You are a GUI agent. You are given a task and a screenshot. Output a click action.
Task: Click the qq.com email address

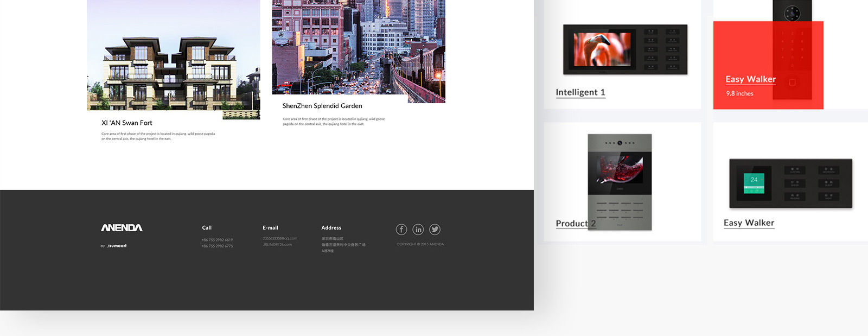(x=280, y=238)
